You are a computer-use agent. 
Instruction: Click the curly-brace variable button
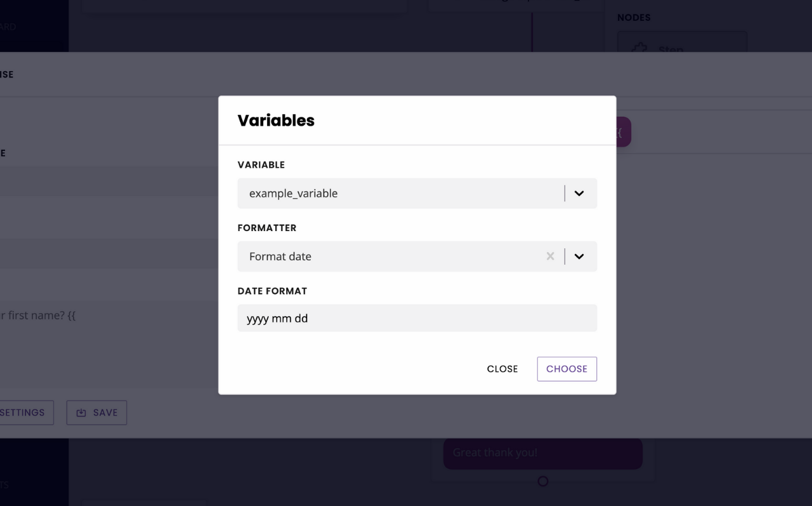point(622,132)
